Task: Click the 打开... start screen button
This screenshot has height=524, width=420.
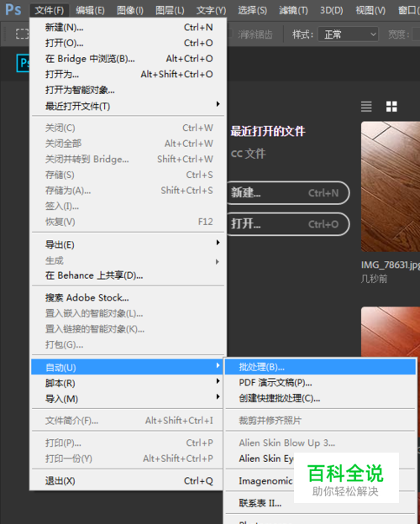Action: tap(288, 223)
